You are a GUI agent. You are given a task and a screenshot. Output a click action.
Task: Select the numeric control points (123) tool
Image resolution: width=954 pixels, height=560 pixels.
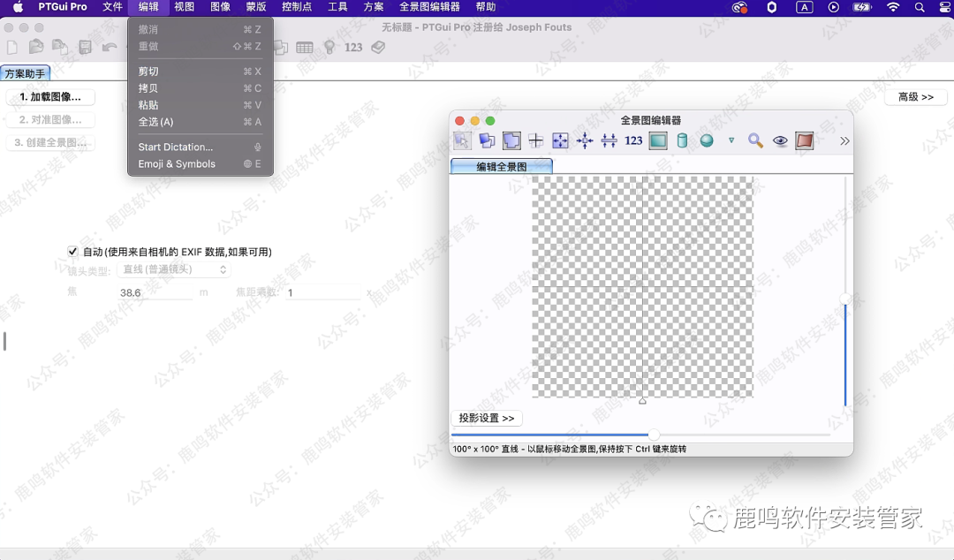pos(632,140)
